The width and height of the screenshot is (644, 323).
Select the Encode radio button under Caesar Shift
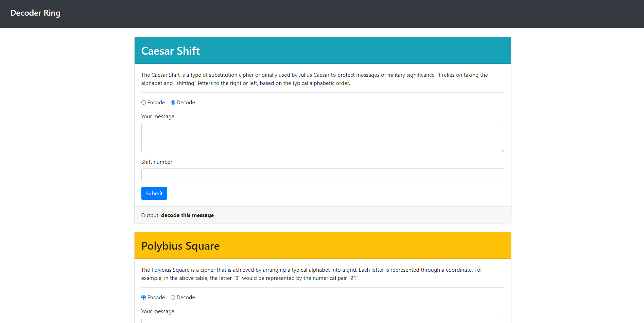pos(143,103)
